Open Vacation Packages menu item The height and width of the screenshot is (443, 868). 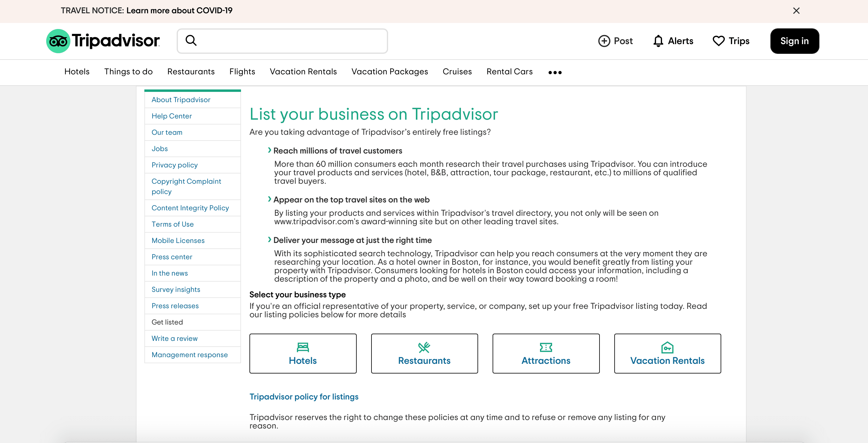point(390,72)
